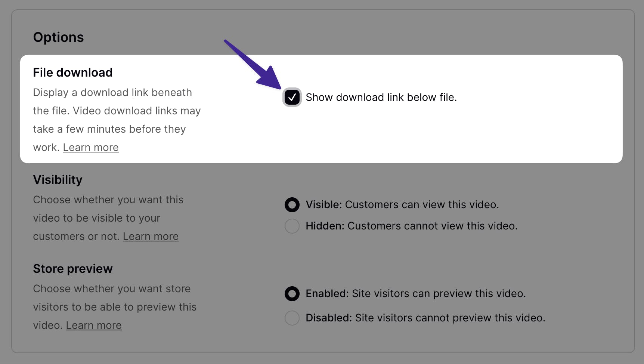
Task: Select the Hidden radio button
Action: 292,226
